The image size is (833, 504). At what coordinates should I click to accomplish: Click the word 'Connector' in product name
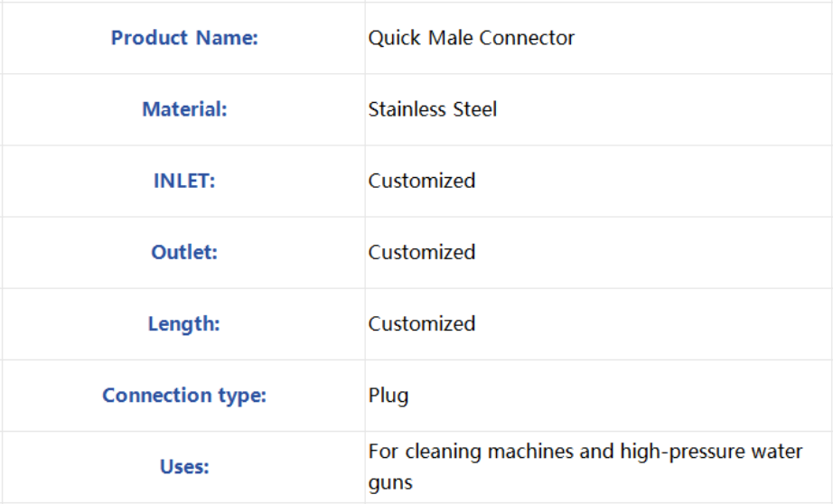pyautogui.click(x=527, y=38)
